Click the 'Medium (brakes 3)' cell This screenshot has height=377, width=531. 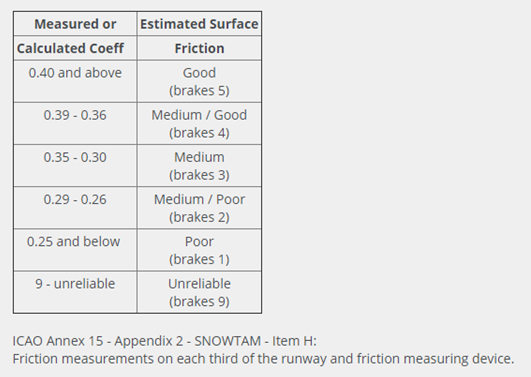(199, 166)
